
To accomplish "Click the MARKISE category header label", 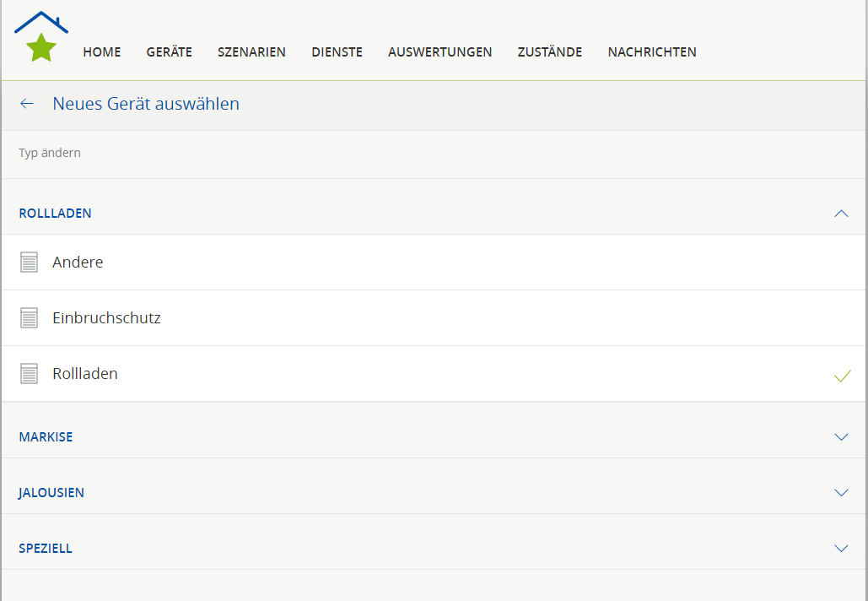I will (x=46, y=437).
